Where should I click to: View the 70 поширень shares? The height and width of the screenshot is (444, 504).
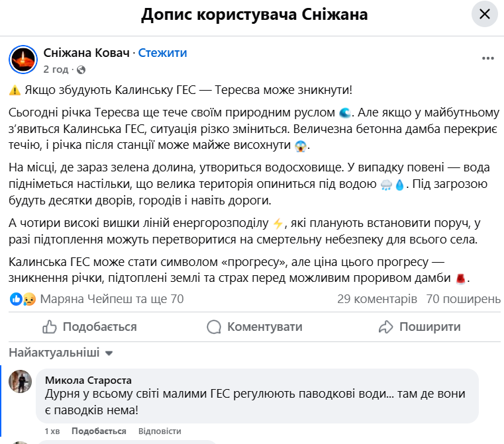click(x=463, y=299)
